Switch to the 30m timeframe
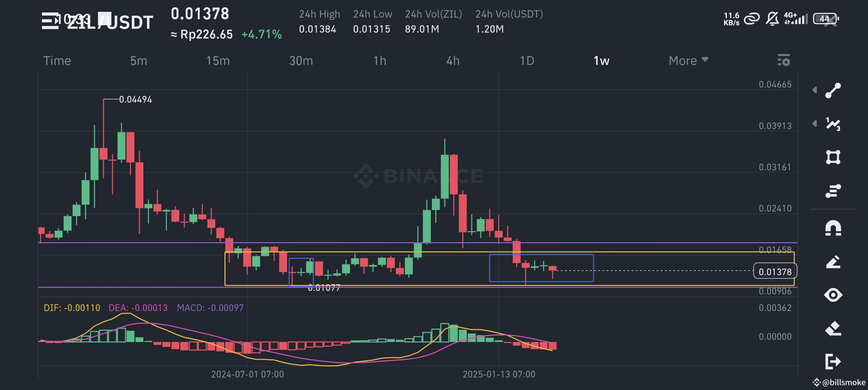Screen dimensions: 868x390 tap(301, 60)
